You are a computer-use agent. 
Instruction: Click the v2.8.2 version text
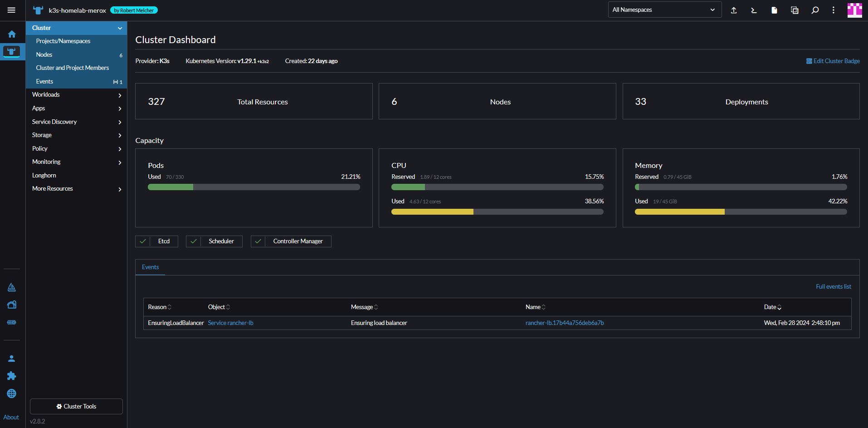click(38, 421)
